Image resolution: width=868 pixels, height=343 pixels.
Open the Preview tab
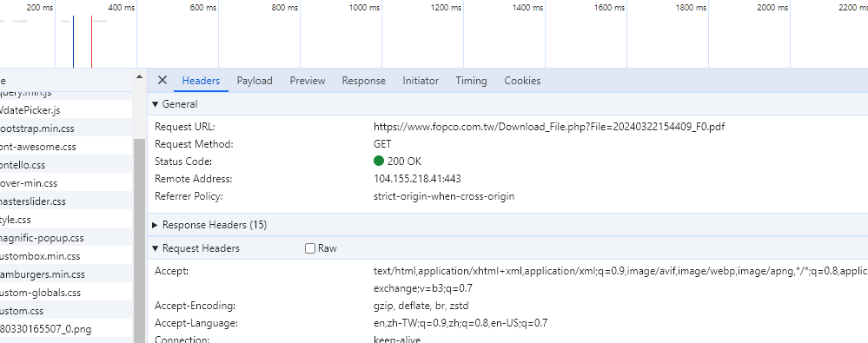[308, 81]
